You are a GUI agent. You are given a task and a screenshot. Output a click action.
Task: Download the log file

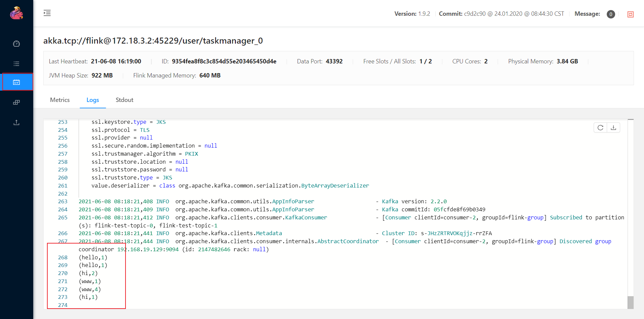[x=613, y=127]
